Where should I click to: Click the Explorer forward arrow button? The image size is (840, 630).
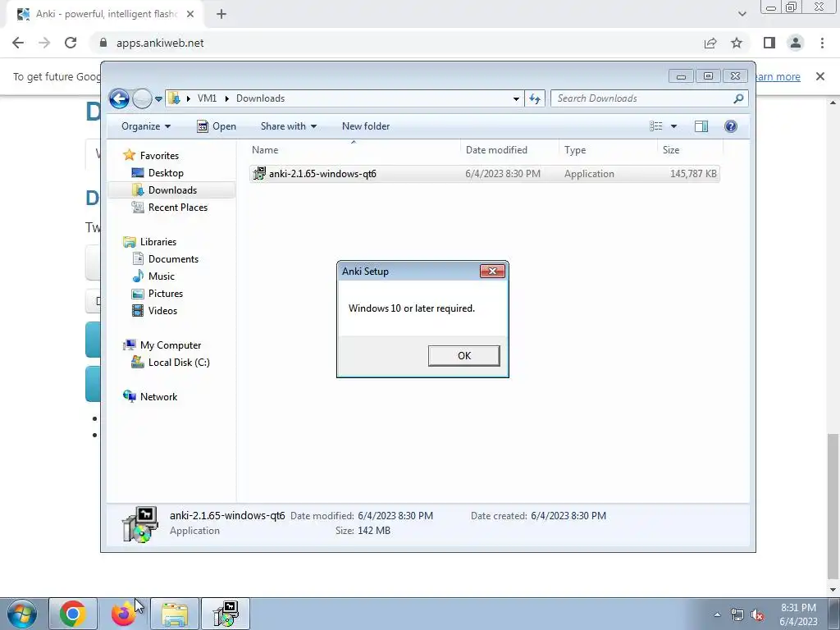pos(142,98)
